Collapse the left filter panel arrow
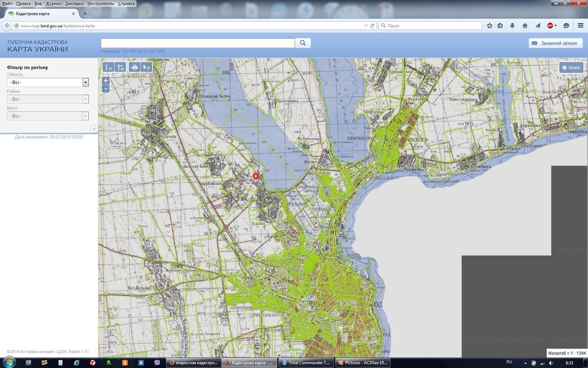 pos(93,128)
